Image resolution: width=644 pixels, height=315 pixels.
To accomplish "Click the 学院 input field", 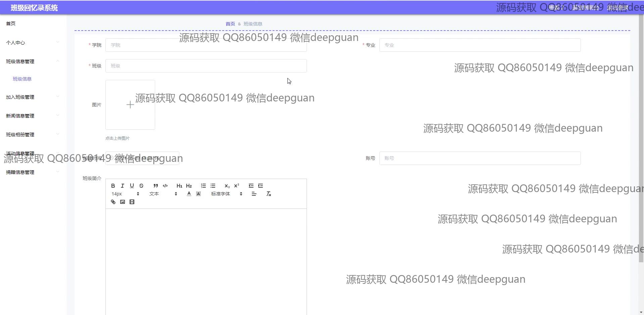I will [x=206, y=45].
